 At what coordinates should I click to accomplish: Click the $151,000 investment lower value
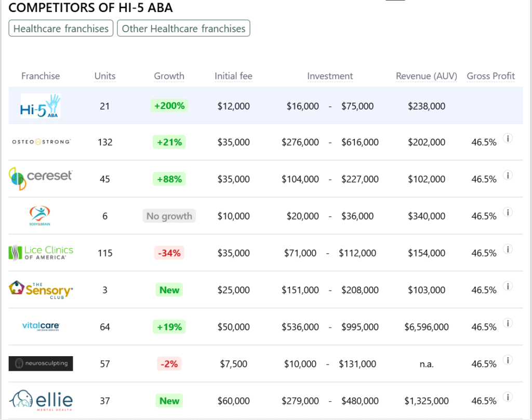pos(300,290)
